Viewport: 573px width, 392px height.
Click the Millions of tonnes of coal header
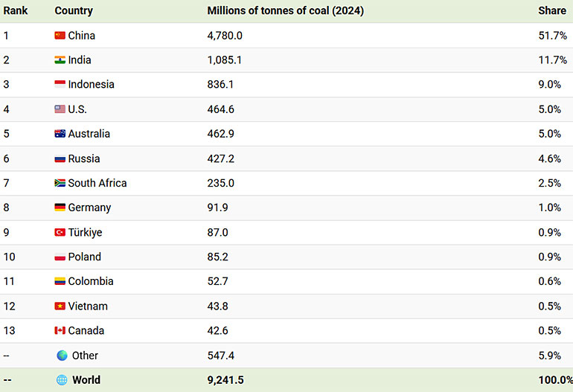pyautogui.click(x=285, y=11)
